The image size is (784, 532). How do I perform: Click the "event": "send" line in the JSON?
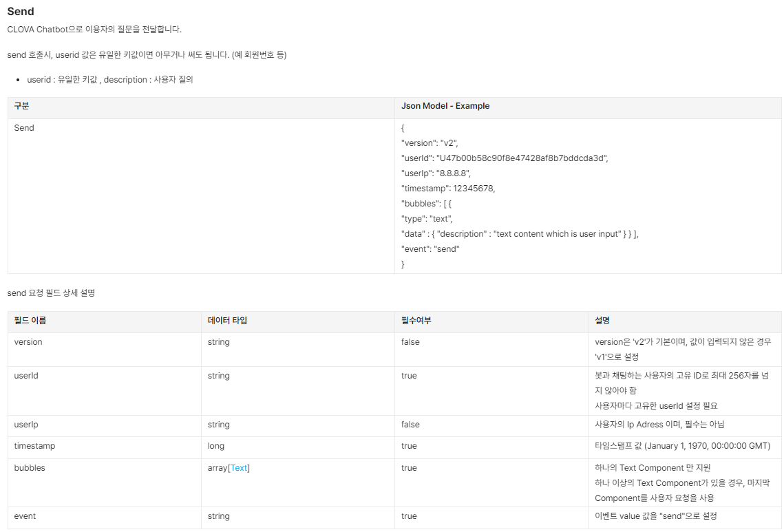(430, 249)
